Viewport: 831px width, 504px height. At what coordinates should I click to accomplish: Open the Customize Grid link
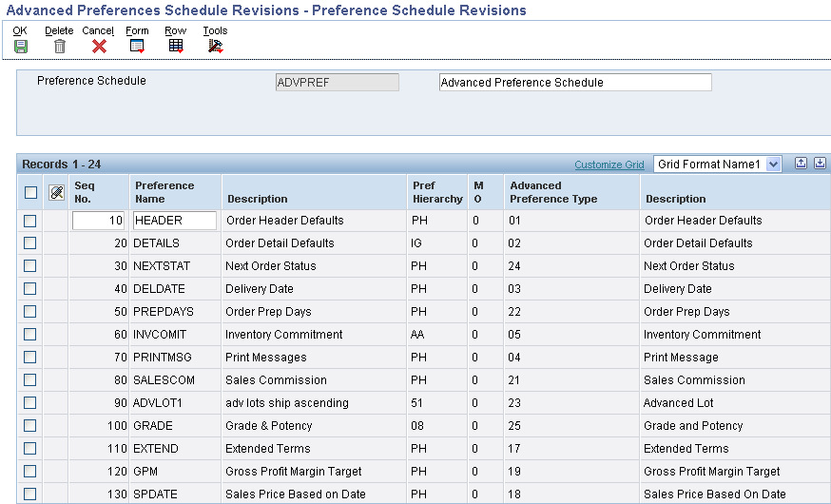(609, 165)
